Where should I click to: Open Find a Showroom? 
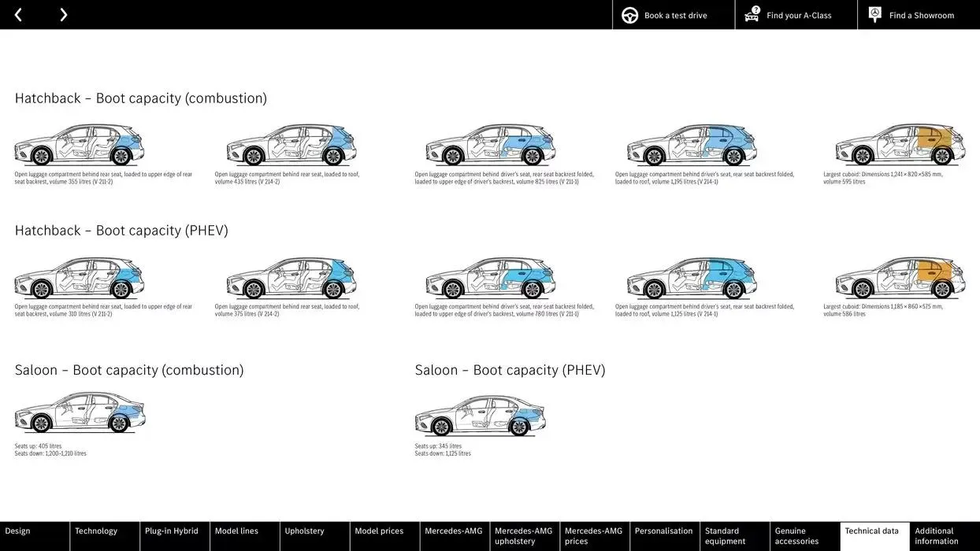[922, 14]
